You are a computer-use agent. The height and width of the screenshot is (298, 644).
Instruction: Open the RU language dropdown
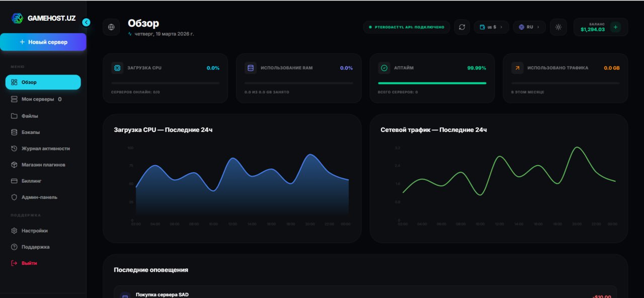(529, 27)
